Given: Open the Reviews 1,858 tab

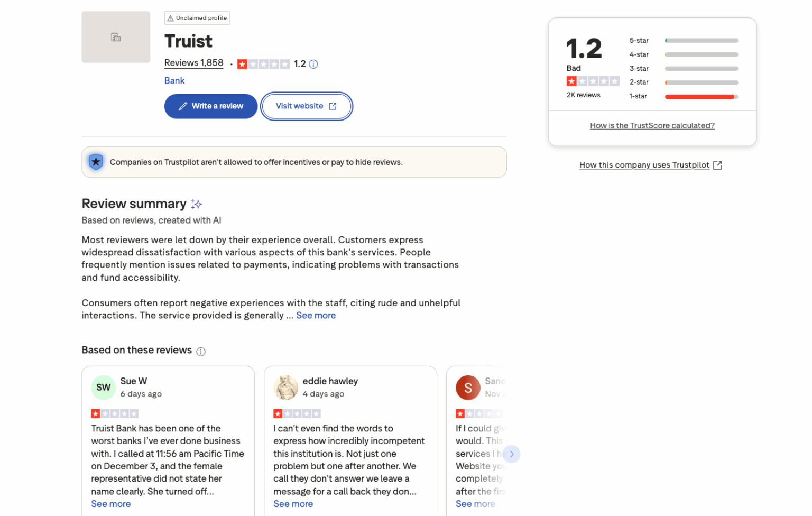Looking at the screenshot, I should click(x=193, y=62).
